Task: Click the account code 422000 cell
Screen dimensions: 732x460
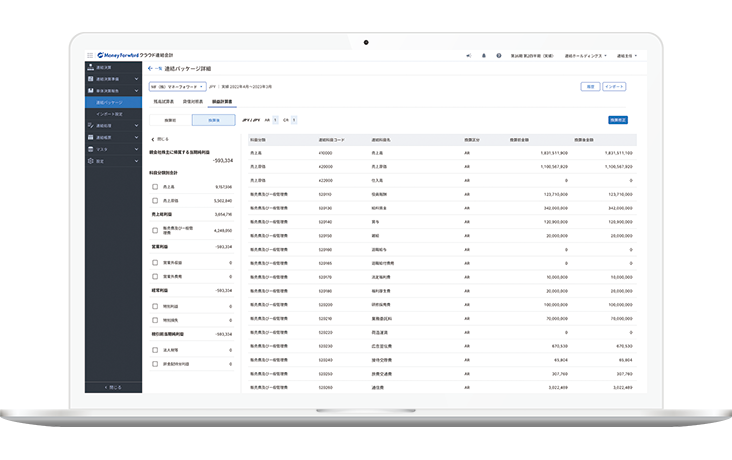Action: (x=325, y=180)
